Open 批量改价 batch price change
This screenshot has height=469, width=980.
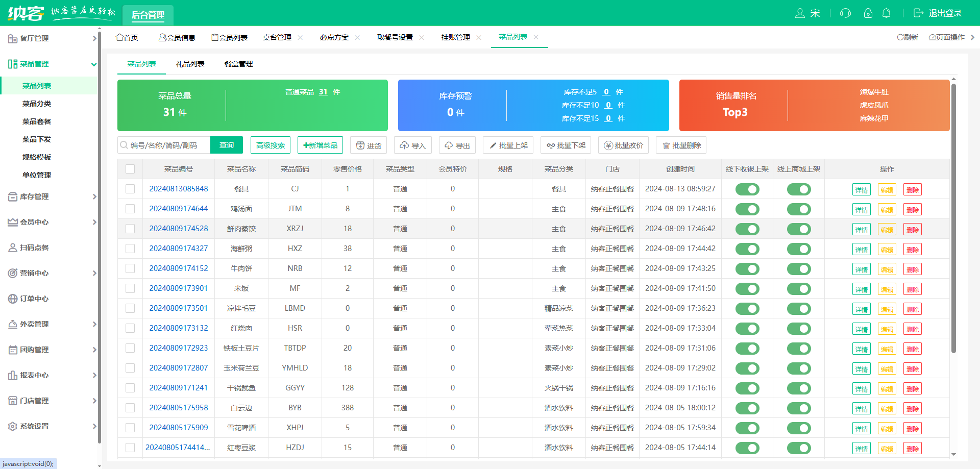tap(623, 145)
